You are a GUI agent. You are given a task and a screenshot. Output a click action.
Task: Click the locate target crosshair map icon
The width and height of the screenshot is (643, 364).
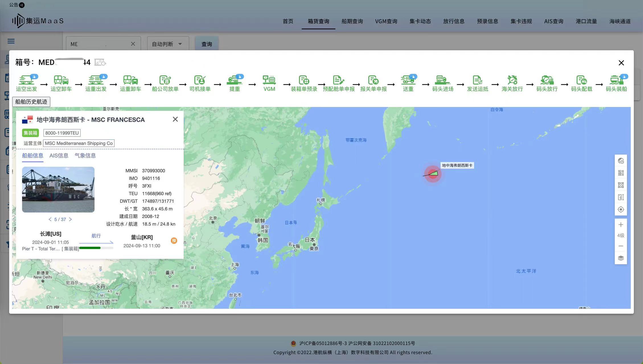[x=621, y=210]
